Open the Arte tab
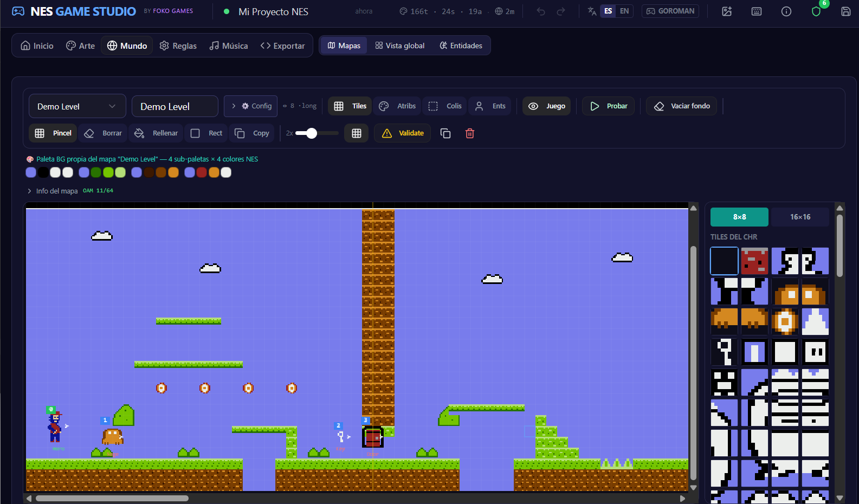 pyautogui.click(x=80, y=46)
